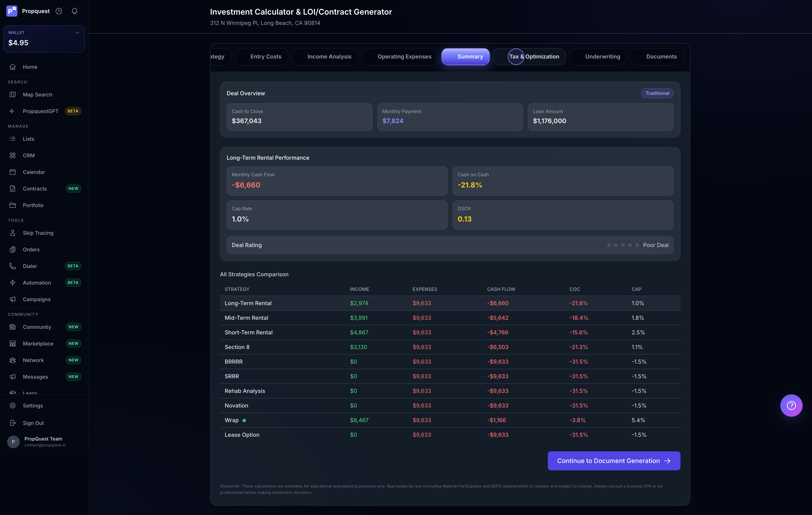
Task: Select the Summary tab
Action: coord(465,57)
